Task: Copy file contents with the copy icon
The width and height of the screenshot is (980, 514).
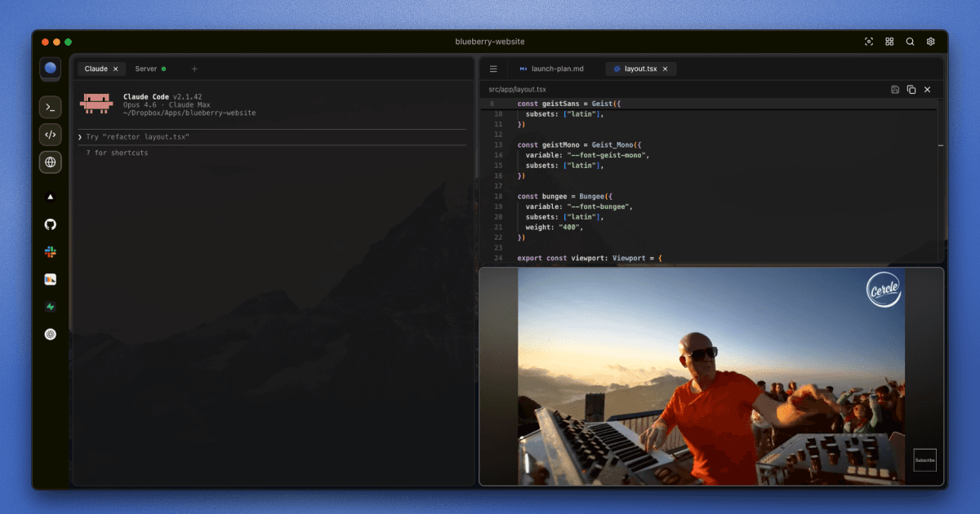Action: 911,89
